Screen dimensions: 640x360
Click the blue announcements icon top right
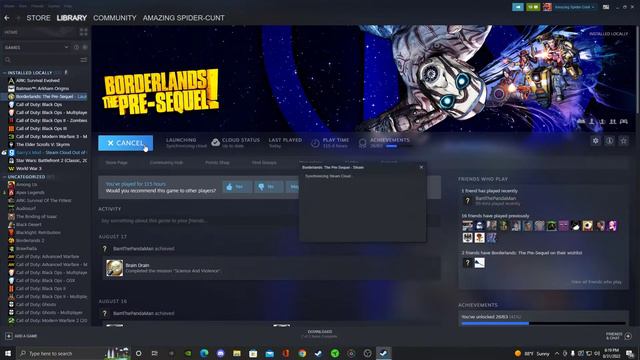518,7
